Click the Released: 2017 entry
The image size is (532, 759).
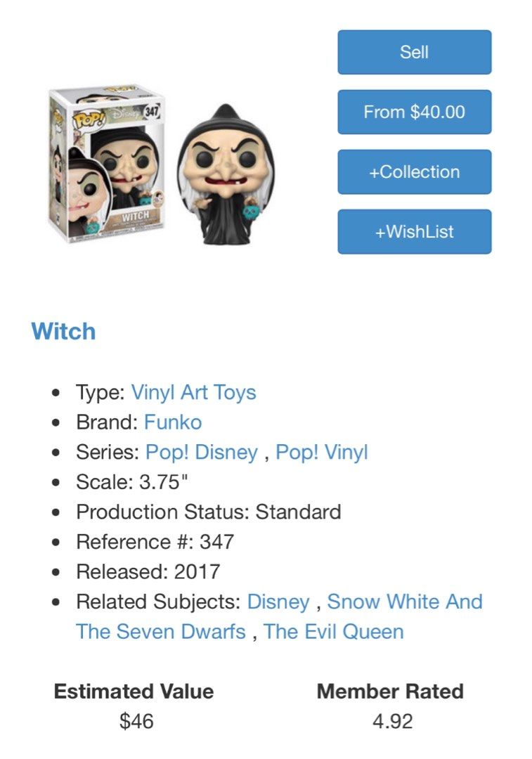pyautogui.click(x=148, y=571)
